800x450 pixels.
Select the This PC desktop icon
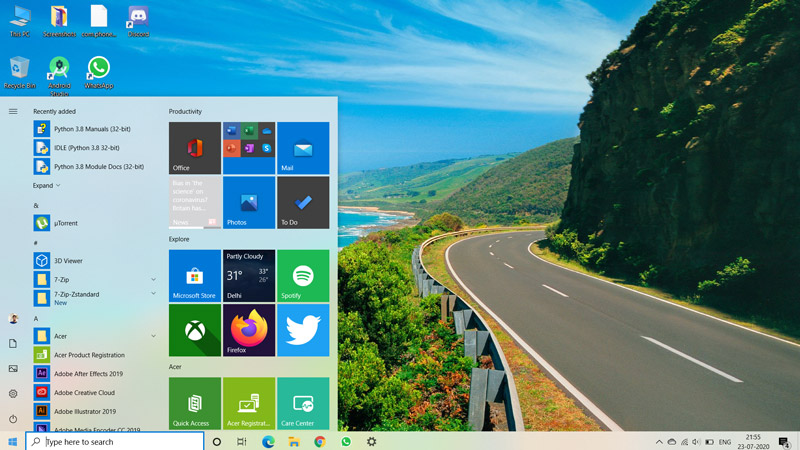(x=20, y=21)
